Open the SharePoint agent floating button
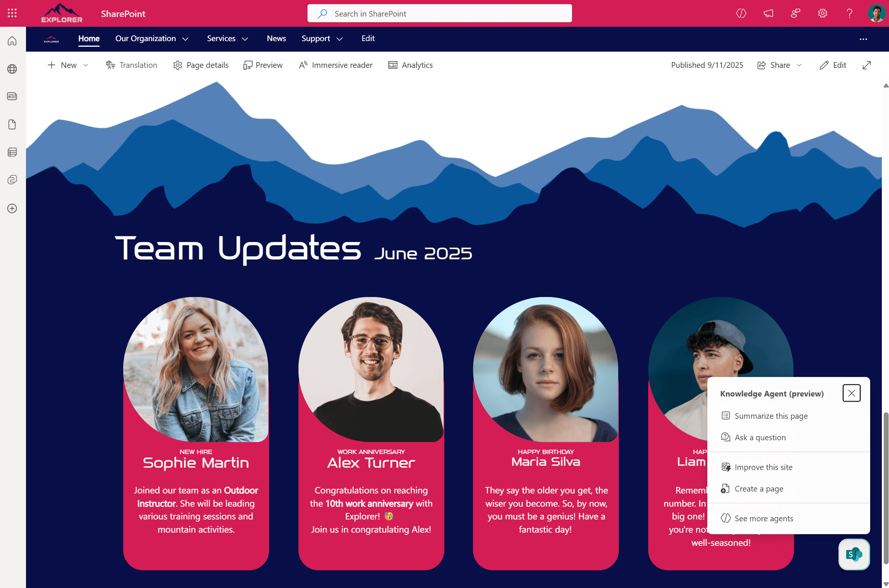The width and height of the screenshot is (889, 588). click(x=854, y=554)
